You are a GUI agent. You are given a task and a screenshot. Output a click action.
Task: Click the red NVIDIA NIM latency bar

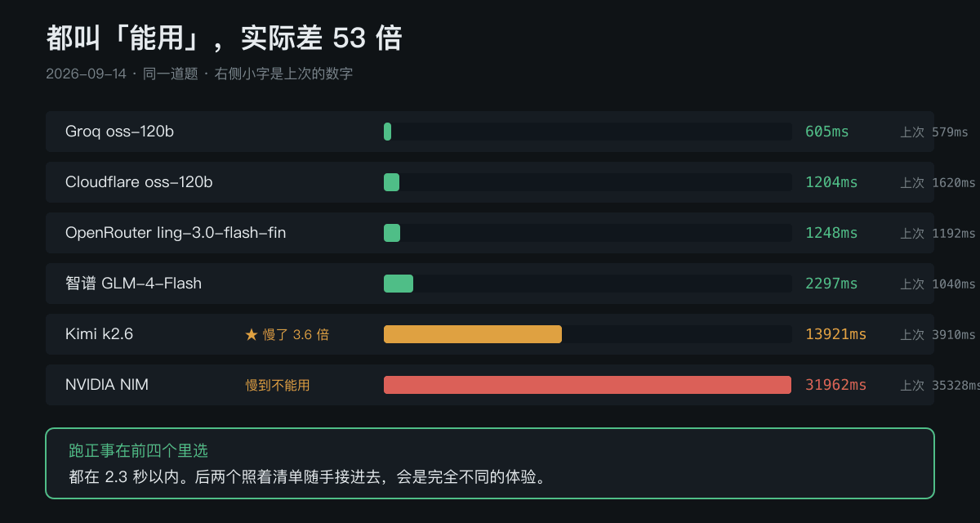[x=587, y=385]
